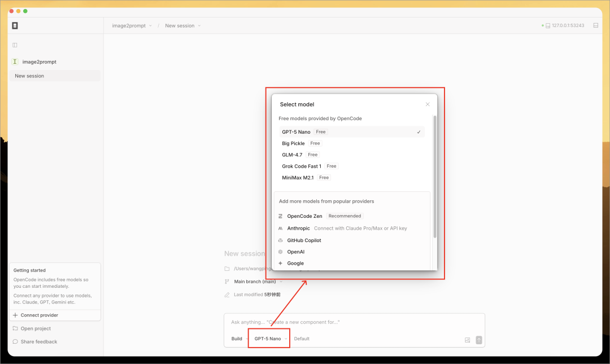The height and width of the screenshot is (364, 610).
Task: Click the server address 127.0.0.1:53243
Action: 568,25
